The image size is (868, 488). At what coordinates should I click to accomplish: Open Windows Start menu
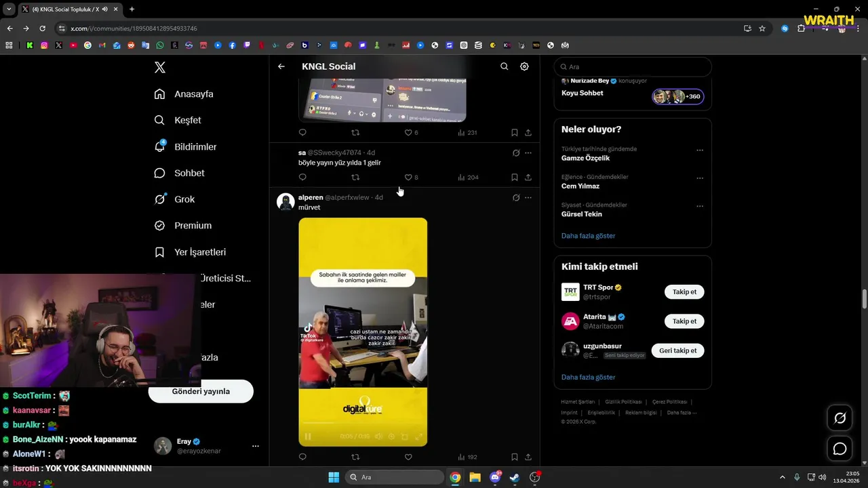[x=334, y=477]
